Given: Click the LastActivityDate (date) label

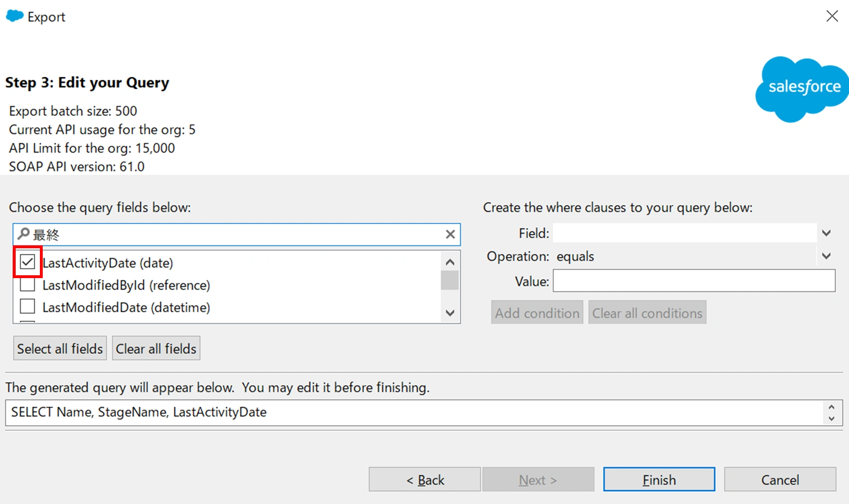Looking at the screenshot, I should tap(108, 262).
